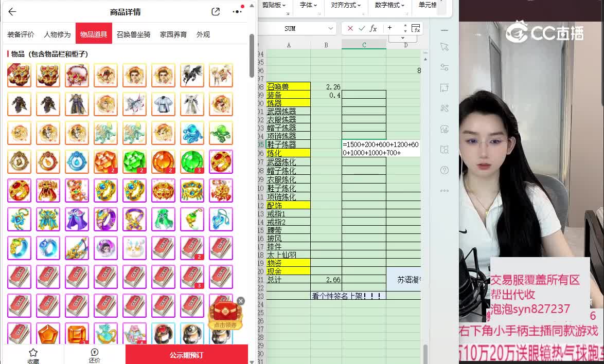Switch to the 家园养育 tab
The image size is (604, 364).
tap(173, 34)
